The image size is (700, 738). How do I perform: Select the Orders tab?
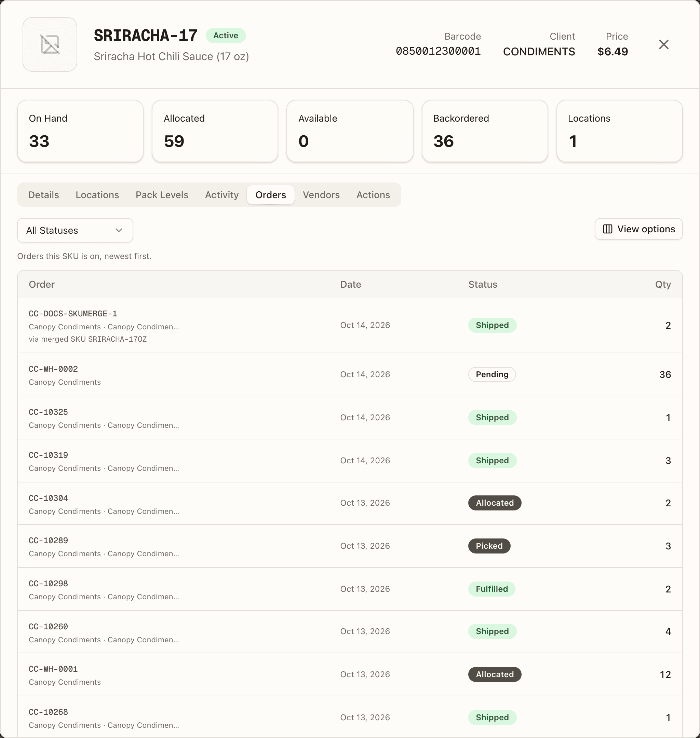pos(270,195)
